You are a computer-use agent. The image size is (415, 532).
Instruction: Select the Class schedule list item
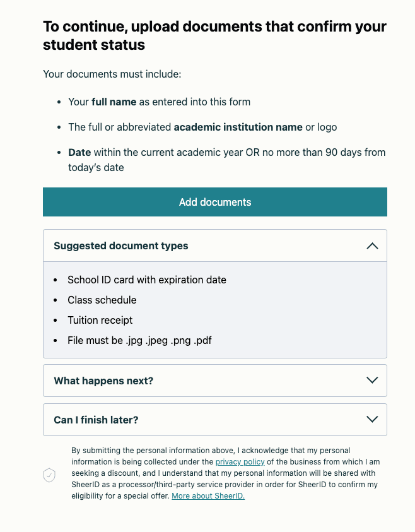[x=102, y=300]
